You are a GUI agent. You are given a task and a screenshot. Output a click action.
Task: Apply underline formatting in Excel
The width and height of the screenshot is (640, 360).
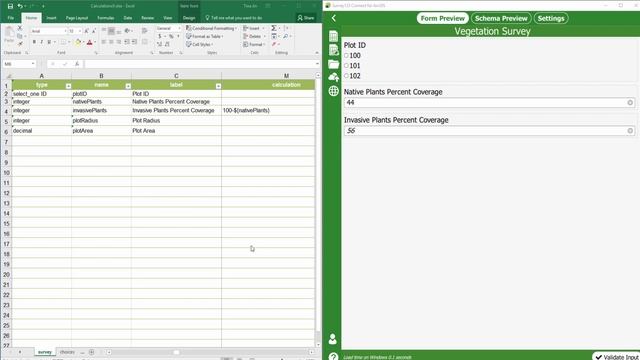(49, 42)
